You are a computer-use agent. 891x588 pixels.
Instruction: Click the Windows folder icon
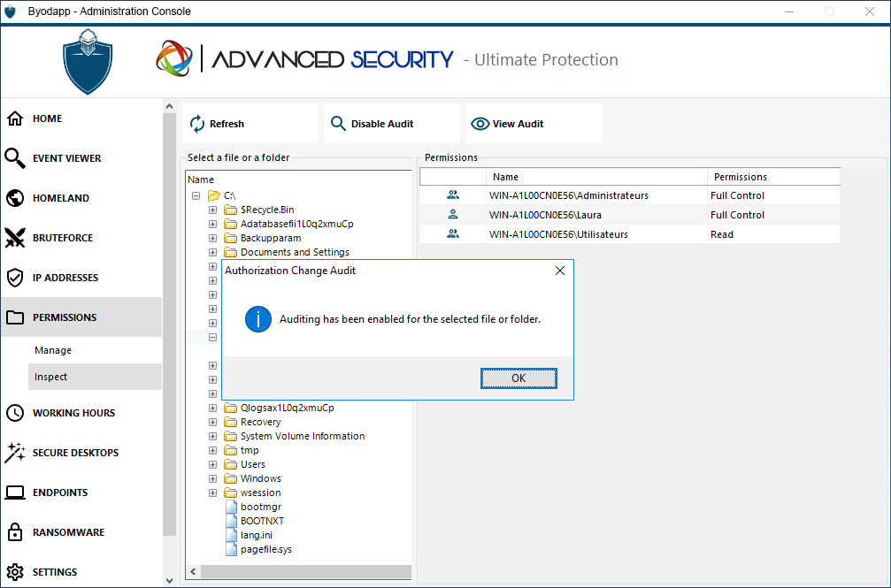230,478
